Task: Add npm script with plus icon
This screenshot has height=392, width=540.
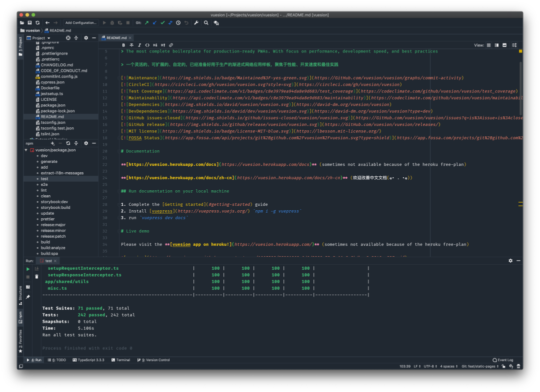Action: [x=52, y=143]
